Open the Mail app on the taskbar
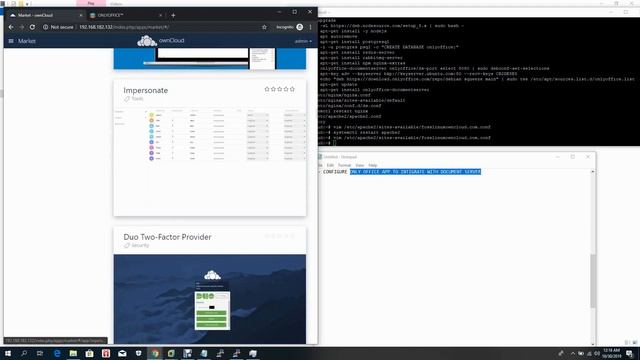 pyautogui.click(x=122, y=353)
